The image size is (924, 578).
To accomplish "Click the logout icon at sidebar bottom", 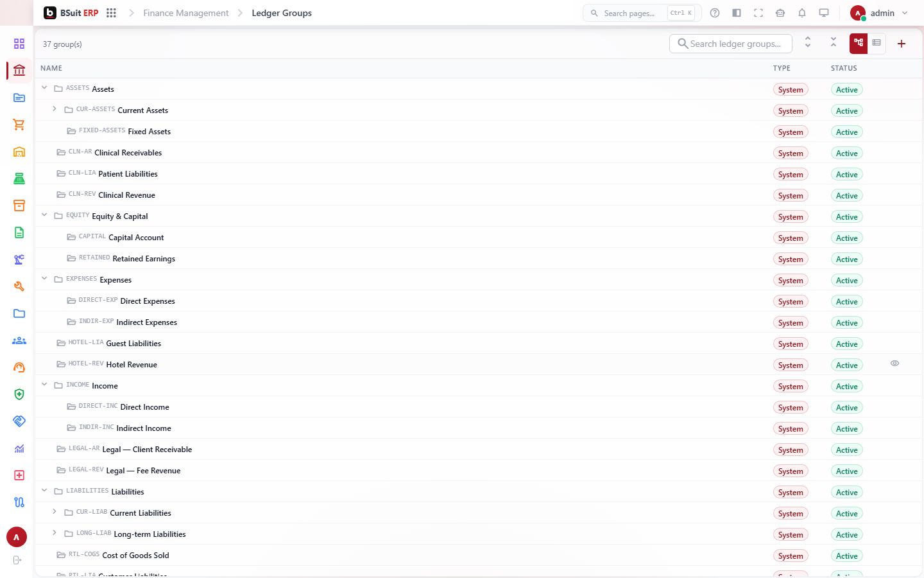I will 17,560.
